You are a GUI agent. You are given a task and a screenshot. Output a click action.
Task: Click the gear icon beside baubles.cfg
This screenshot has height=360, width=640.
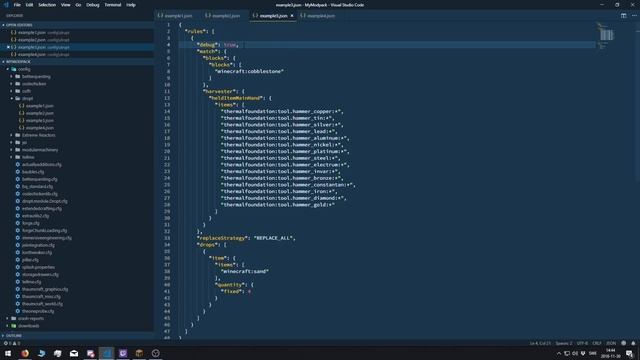(x=18, y=172)
